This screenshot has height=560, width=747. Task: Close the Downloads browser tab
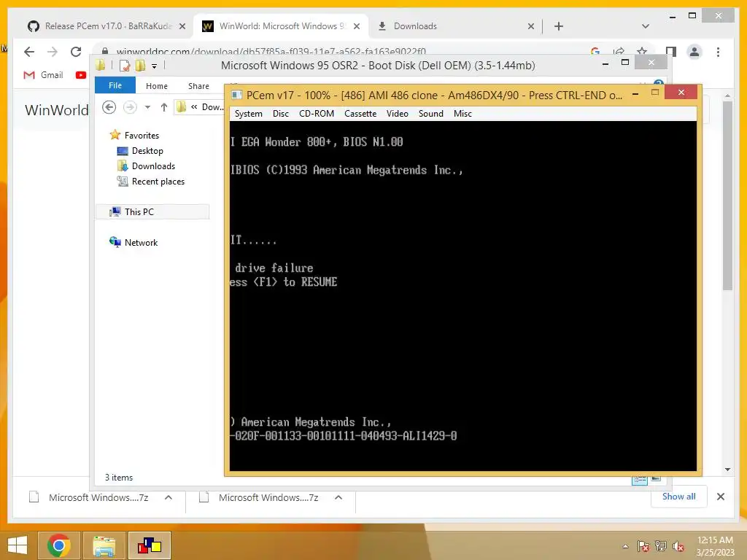[531, 26]
